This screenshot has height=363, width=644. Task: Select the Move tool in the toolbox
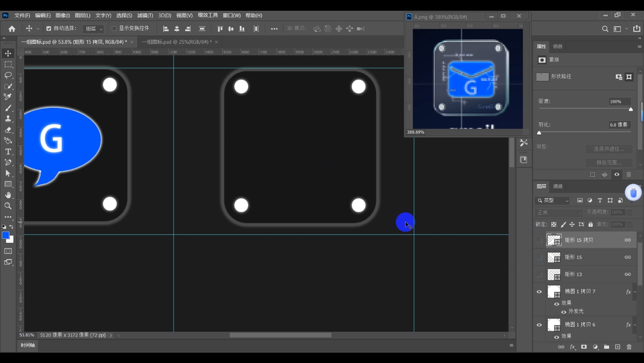(8, 53)
